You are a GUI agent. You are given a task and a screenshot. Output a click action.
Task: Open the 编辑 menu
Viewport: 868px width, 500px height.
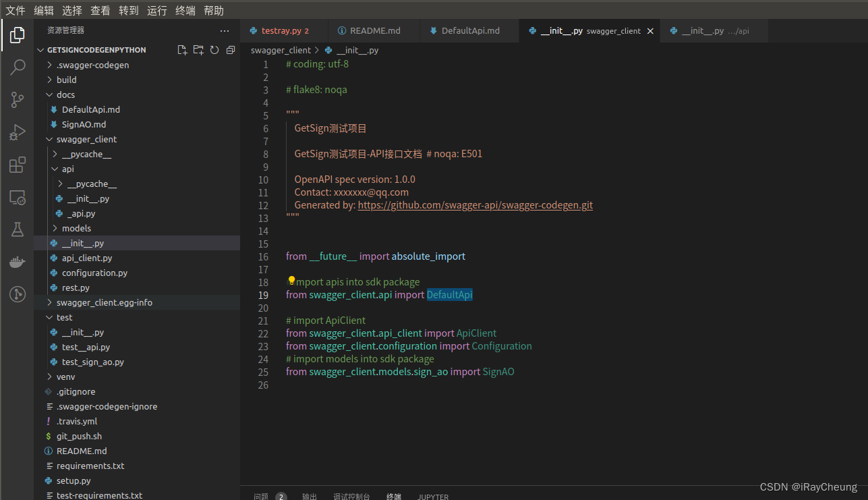click(44, 10)
